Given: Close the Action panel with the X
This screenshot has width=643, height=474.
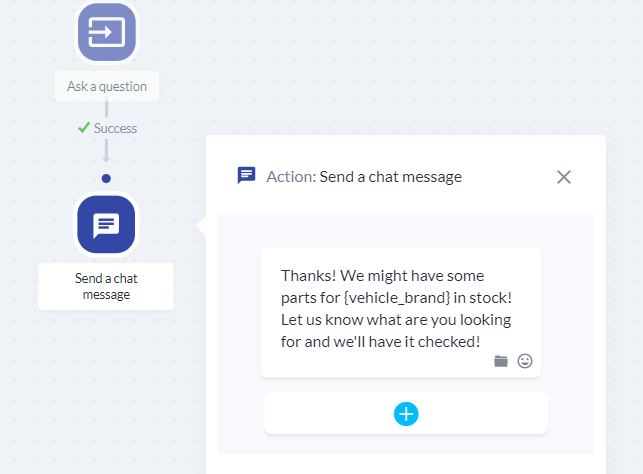Looking at the screenshot, I should pos(564,177).
